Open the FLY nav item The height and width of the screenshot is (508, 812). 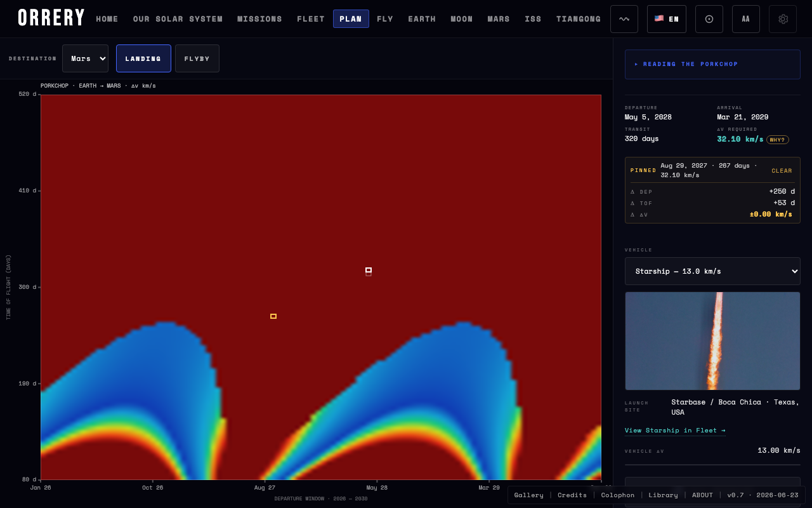(385, 19)
